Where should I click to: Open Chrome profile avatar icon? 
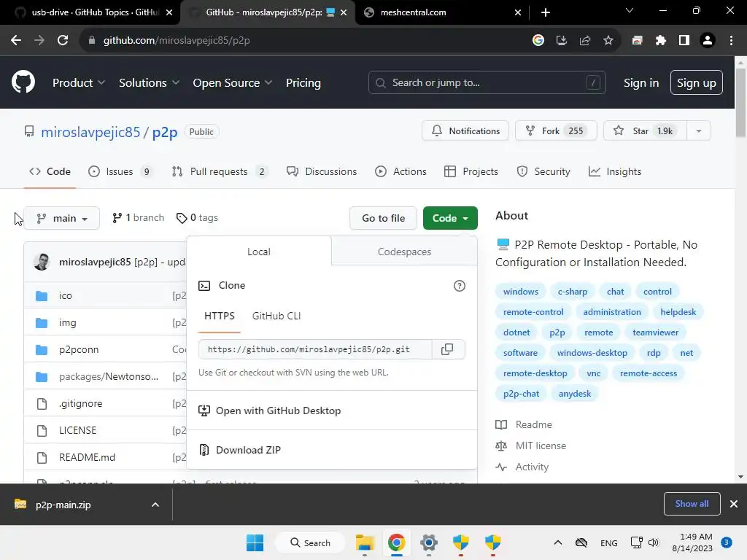[x=708, y=41]
